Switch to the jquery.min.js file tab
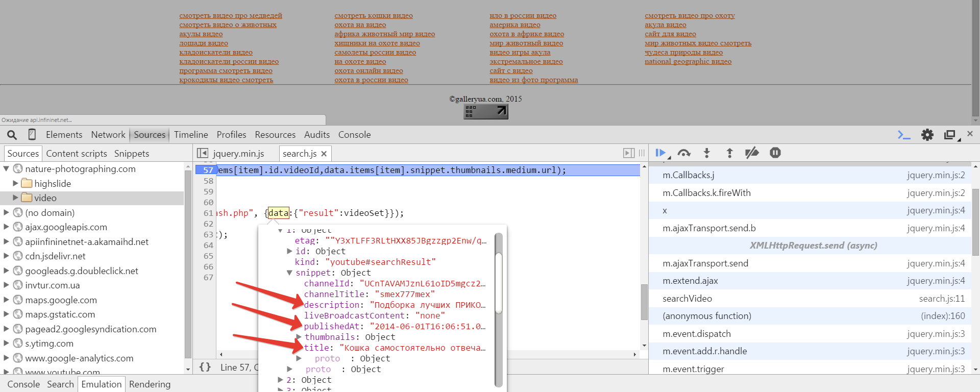 pos(238,154)
